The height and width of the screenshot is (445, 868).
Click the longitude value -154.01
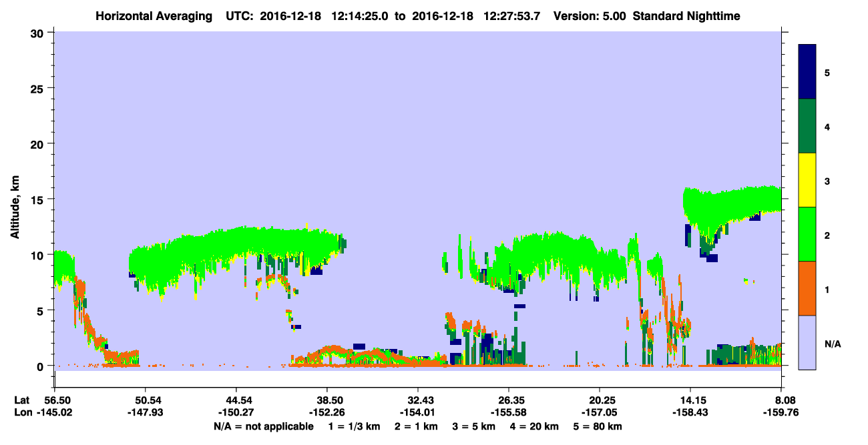point(417,412)
